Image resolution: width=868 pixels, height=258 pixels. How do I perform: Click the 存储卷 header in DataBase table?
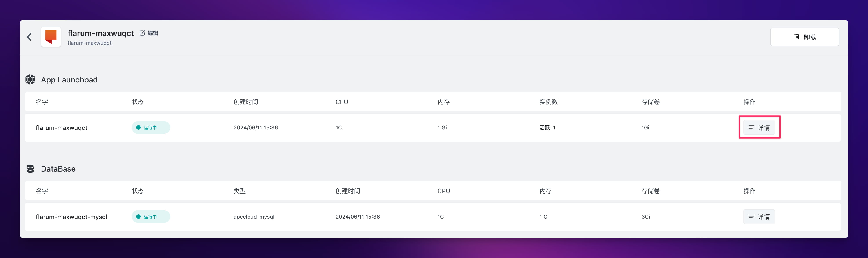coord(650,191)
